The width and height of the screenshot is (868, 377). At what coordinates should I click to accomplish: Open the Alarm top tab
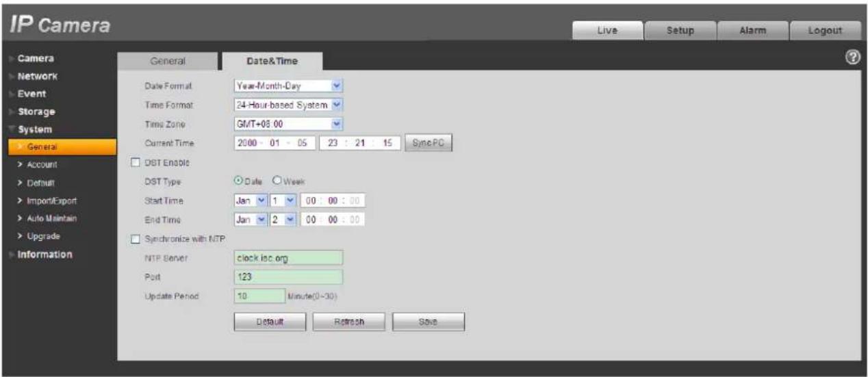(754, 29)
